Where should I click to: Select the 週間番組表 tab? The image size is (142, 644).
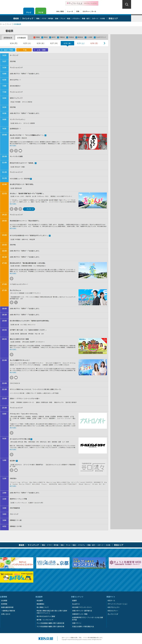click(8, 38)
